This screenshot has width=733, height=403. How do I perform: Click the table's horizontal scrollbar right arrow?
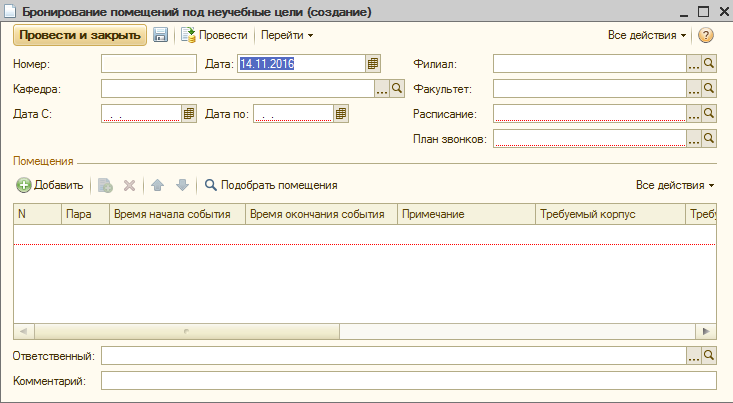706,331
